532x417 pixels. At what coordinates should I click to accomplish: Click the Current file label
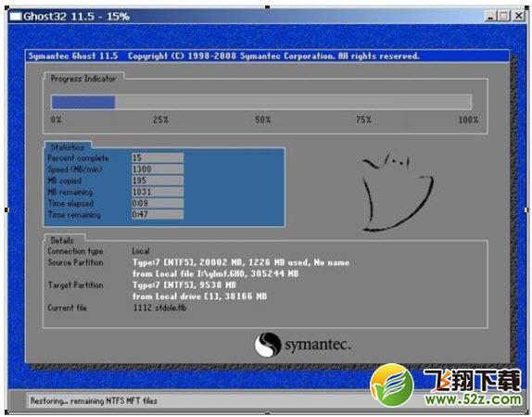[67, 308]
